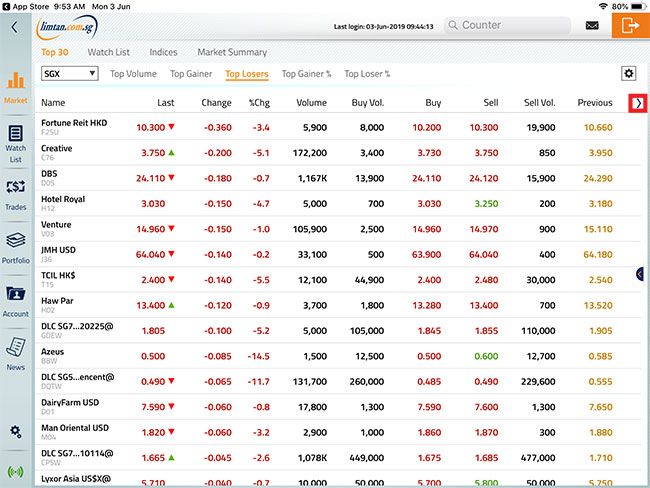
Task: Sort by the Change column header
Action: (216, 103)
